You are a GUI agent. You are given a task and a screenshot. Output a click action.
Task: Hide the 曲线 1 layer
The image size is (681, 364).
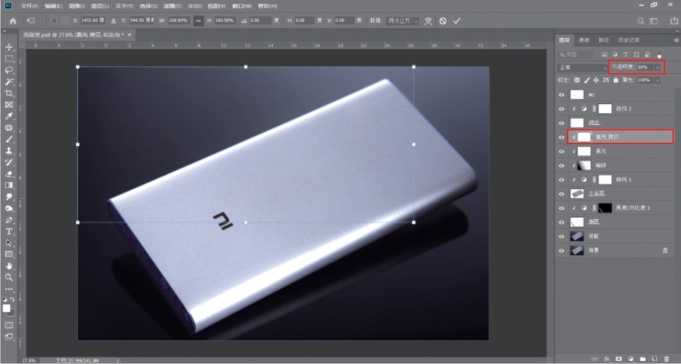562,179
